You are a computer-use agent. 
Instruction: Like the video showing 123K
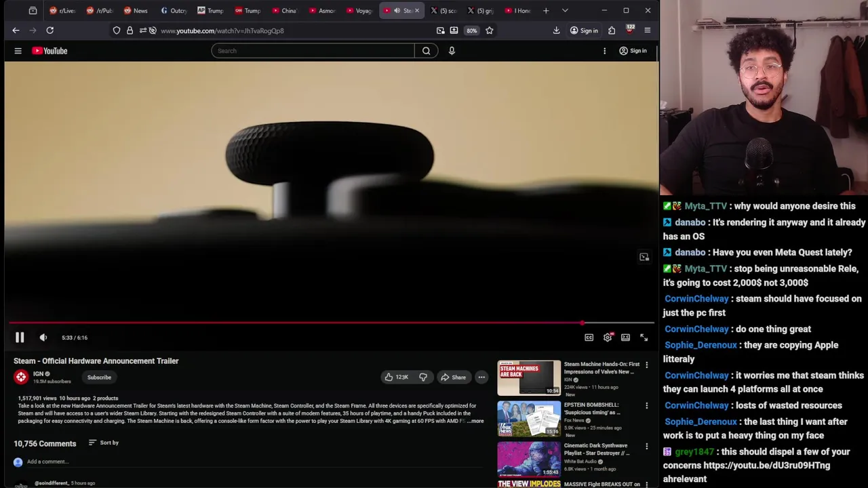point(397,378)
